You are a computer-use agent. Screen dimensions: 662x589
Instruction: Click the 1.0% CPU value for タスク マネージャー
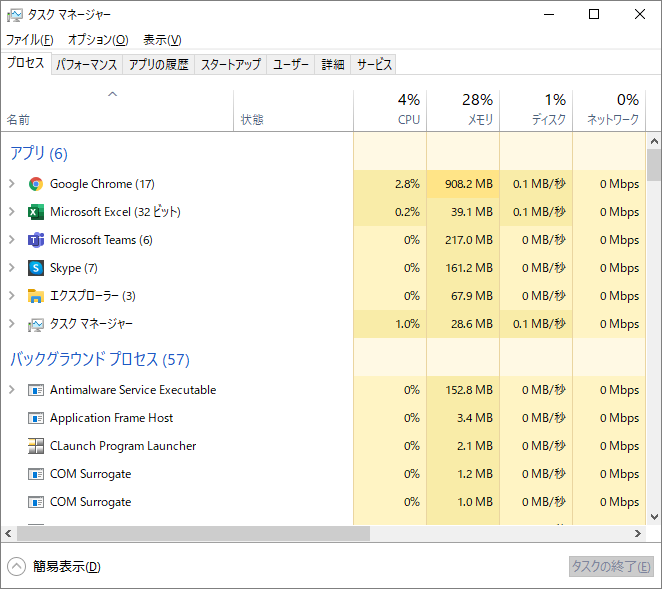point(407,324)
